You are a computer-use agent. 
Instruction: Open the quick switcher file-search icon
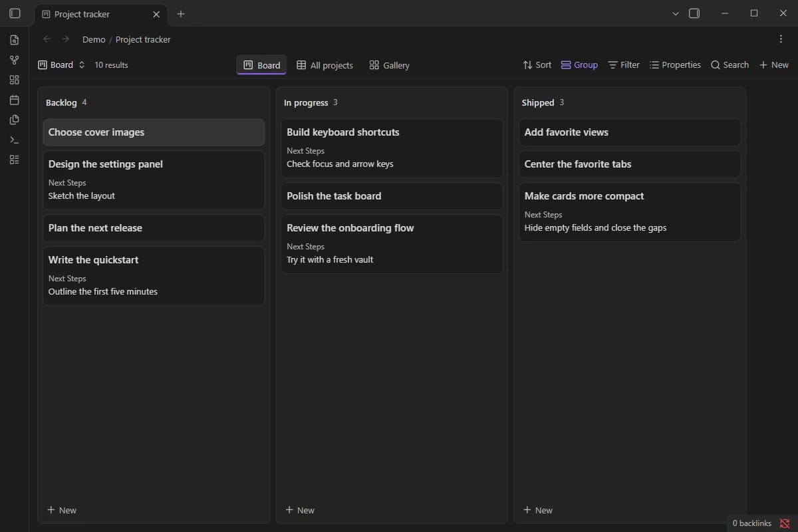click(14, 40)
